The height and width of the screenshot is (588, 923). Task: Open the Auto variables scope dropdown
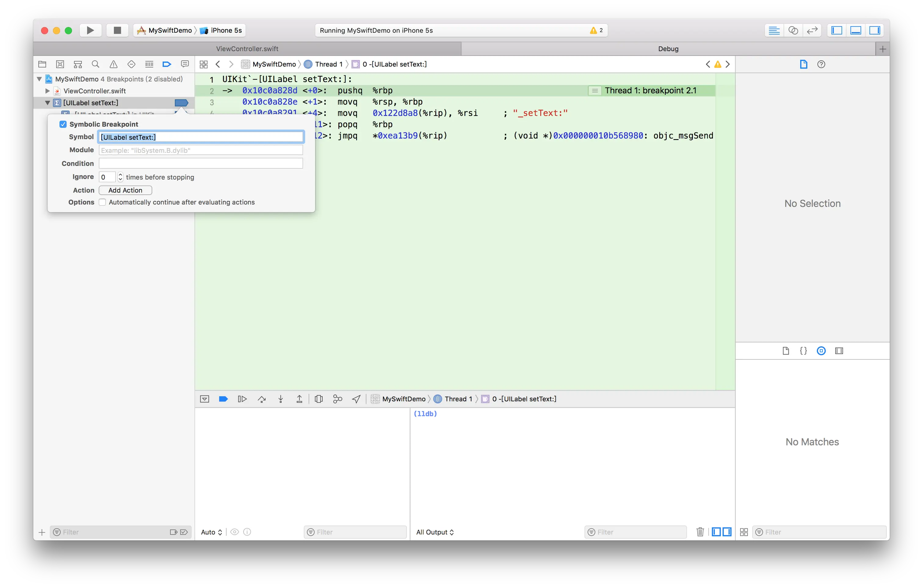(211, 532)
